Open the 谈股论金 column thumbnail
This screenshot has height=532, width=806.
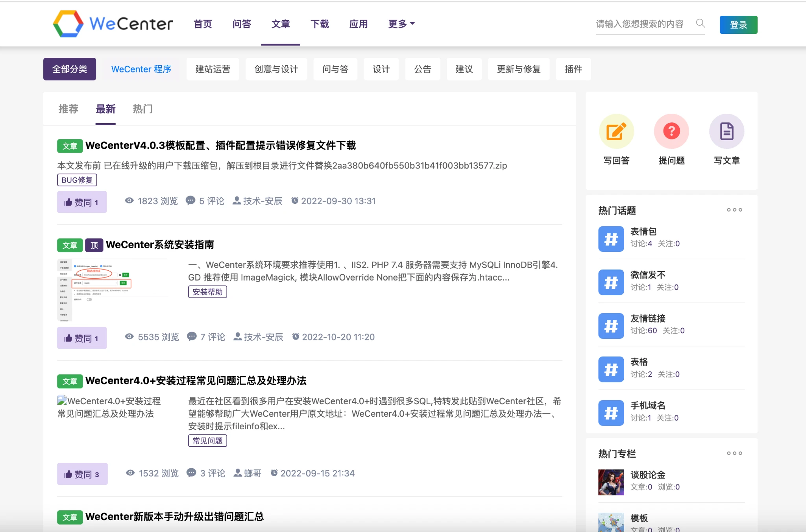click(611, 482)
